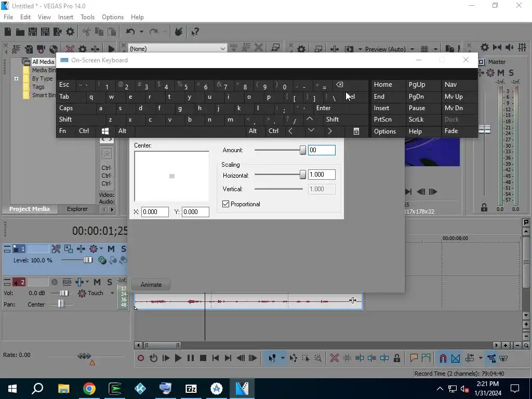This screenshot has height=399, width=532.
Task: Click the Amount slider handle
Action: (303, 150)
